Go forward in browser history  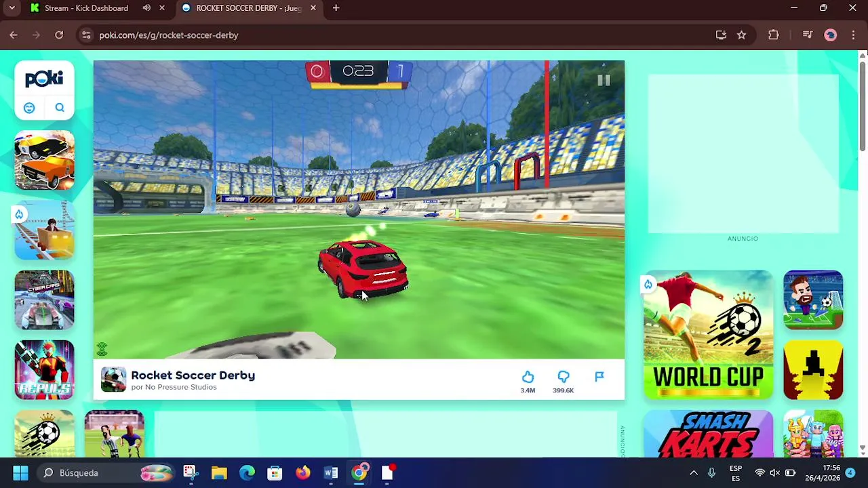coord(37,35)
